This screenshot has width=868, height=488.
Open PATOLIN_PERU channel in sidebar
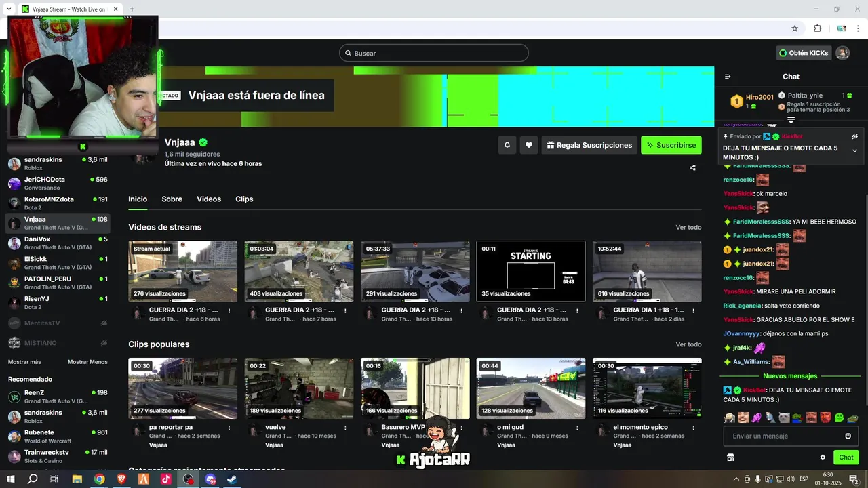click(58, 283)
